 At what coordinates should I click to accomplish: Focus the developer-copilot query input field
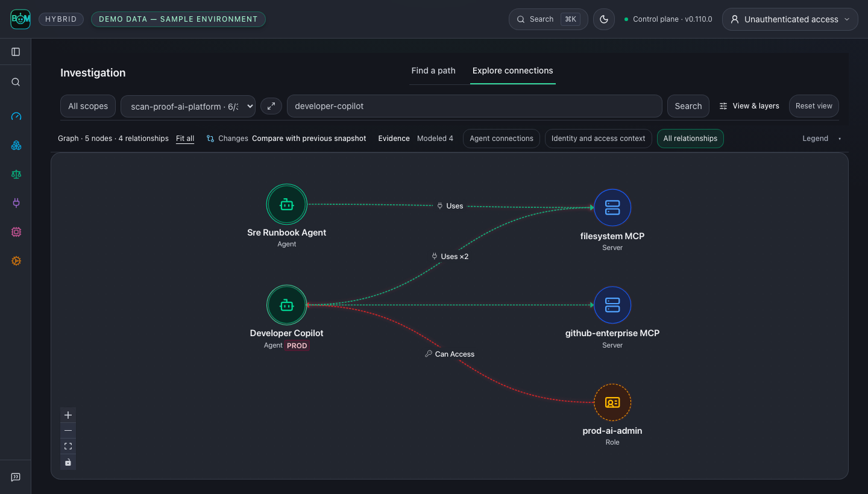475,106
